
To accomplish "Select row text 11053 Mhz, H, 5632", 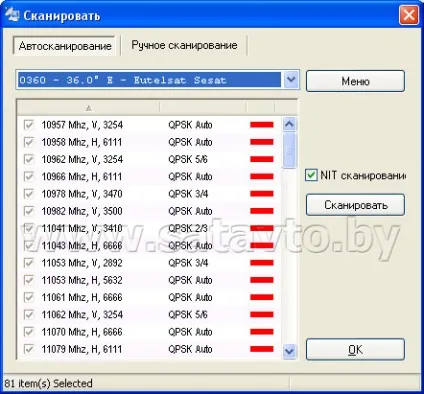I will 82,280.
